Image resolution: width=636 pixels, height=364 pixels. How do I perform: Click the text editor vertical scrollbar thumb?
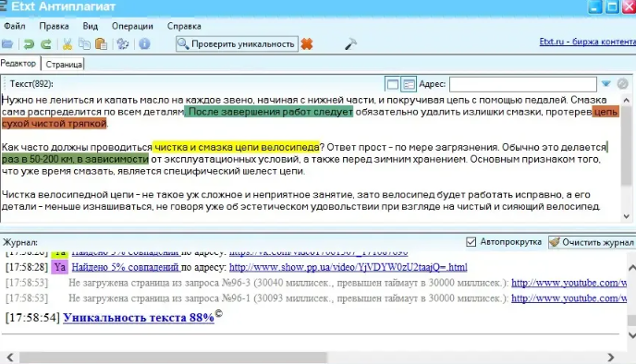(626, 146)
